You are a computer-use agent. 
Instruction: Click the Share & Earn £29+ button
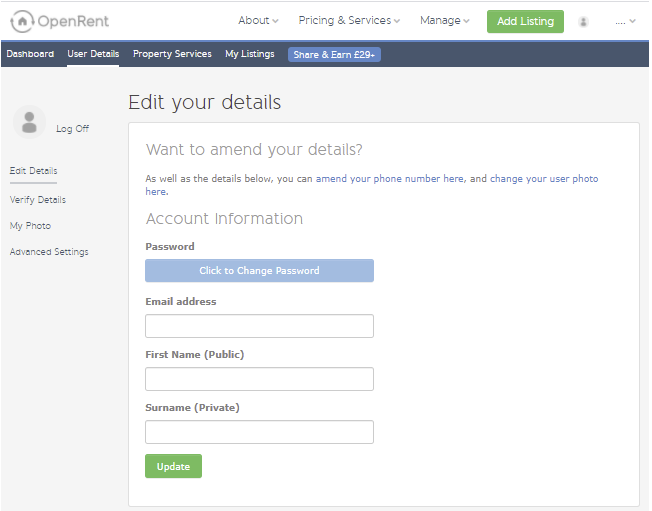pyautogui.click(x=334, y=54)
